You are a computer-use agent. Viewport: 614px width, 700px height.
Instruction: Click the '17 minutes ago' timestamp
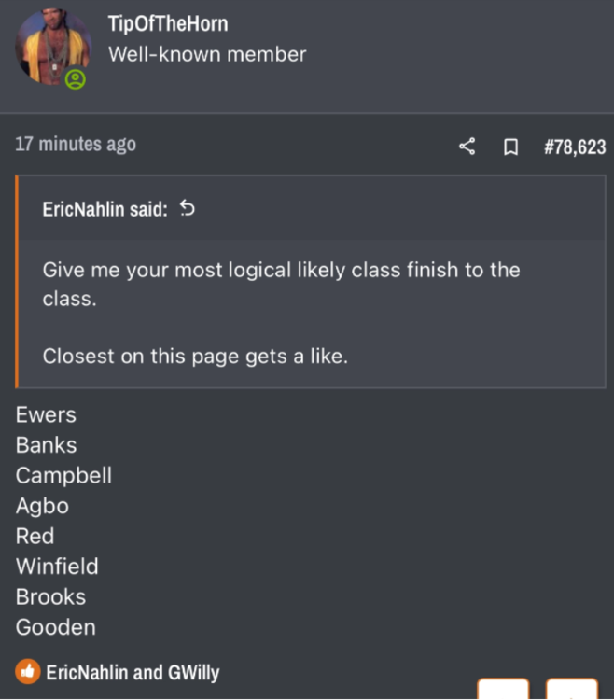(76, 144)
